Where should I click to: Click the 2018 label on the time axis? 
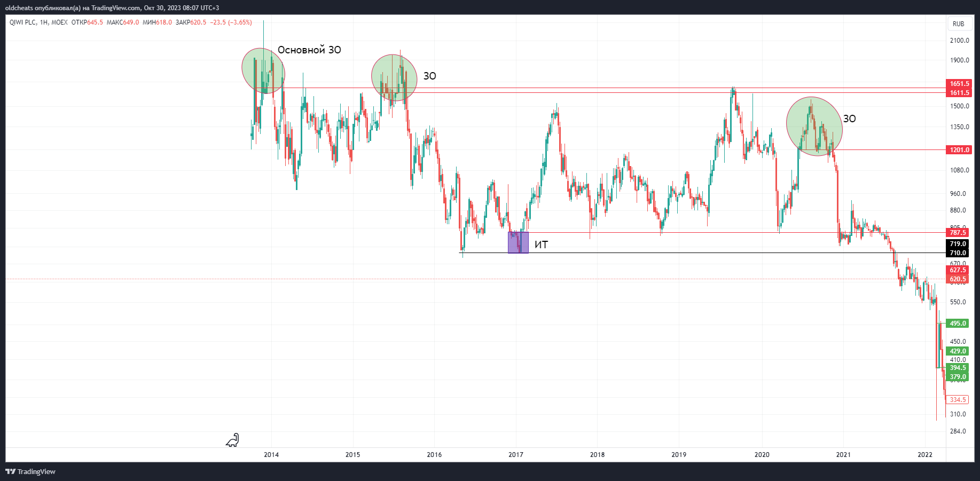[x=598, y=455]
